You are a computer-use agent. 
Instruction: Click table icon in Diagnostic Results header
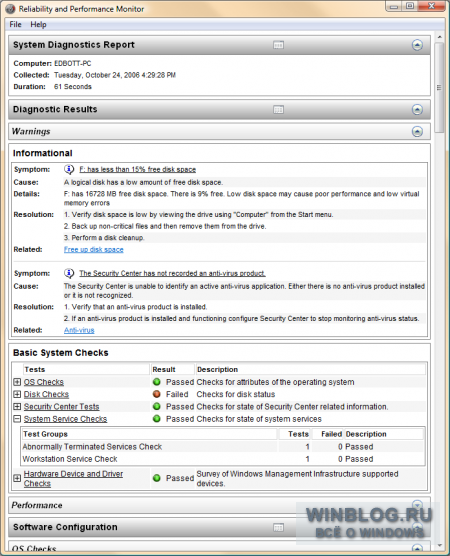278,110
